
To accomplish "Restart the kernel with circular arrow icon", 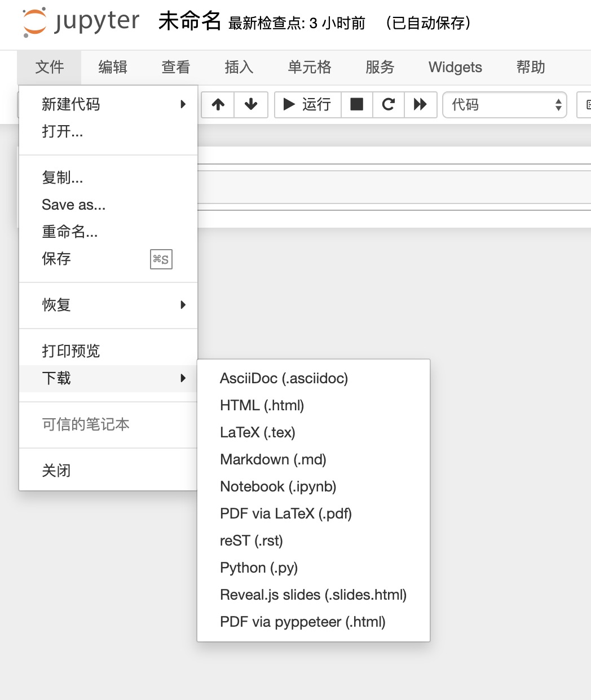I will pos(389,104).
